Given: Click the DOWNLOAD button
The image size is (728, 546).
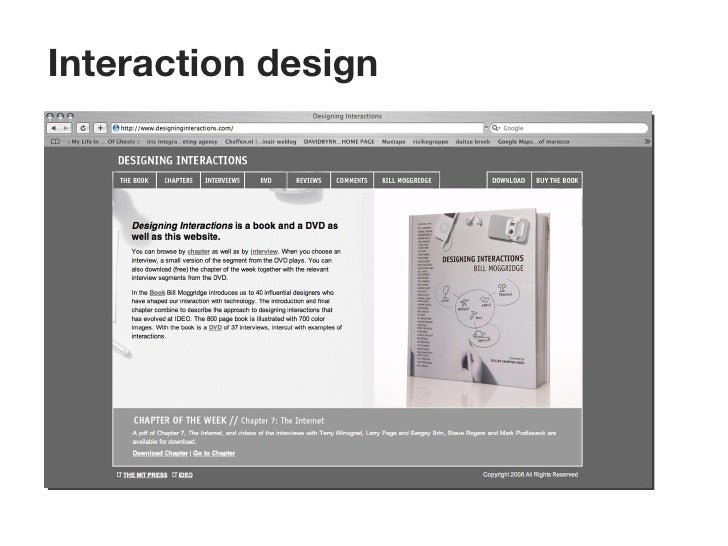Looking at the screenshot, I should [508, 181].
